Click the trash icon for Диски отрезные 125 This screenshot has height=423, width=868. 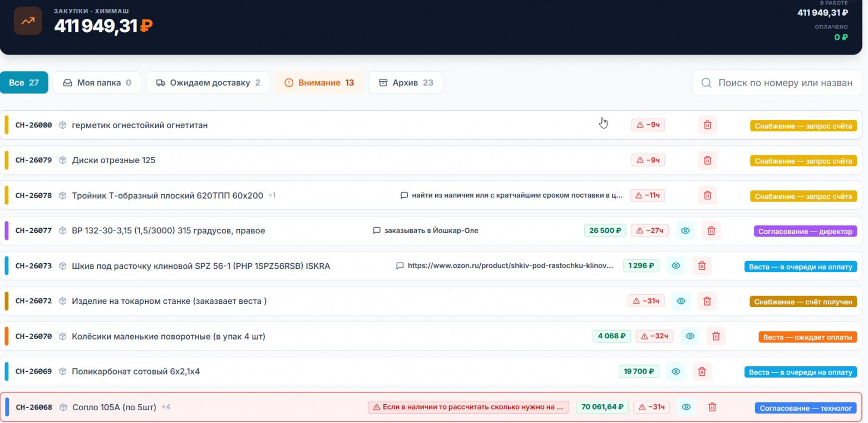tap(707, 160)
